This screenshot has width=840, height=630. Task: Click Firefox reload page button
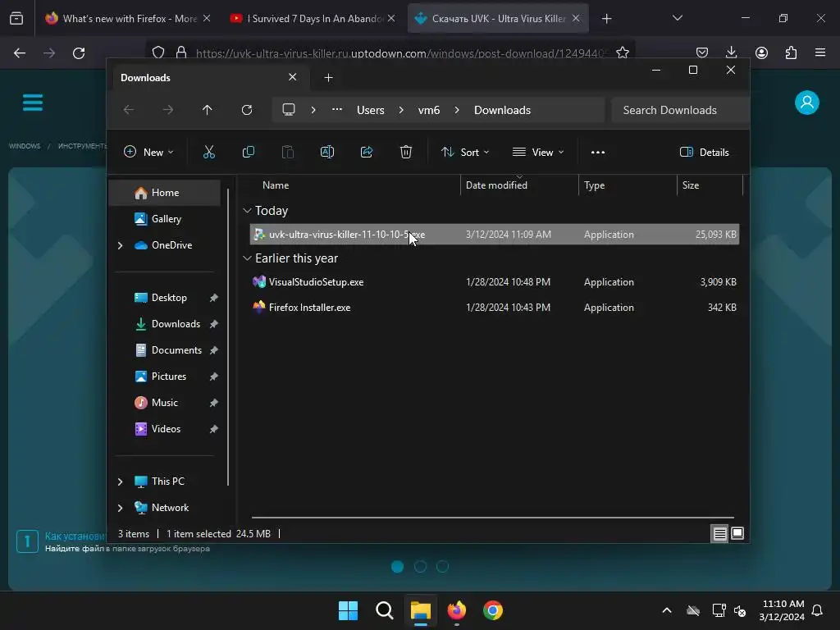(79, 53)
